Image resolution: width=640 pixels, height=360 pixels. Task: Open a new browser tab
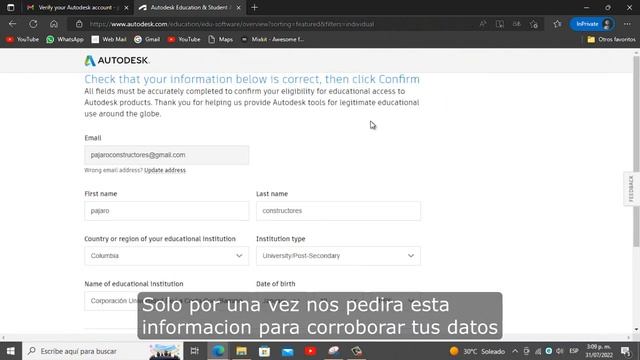(254, 7)
